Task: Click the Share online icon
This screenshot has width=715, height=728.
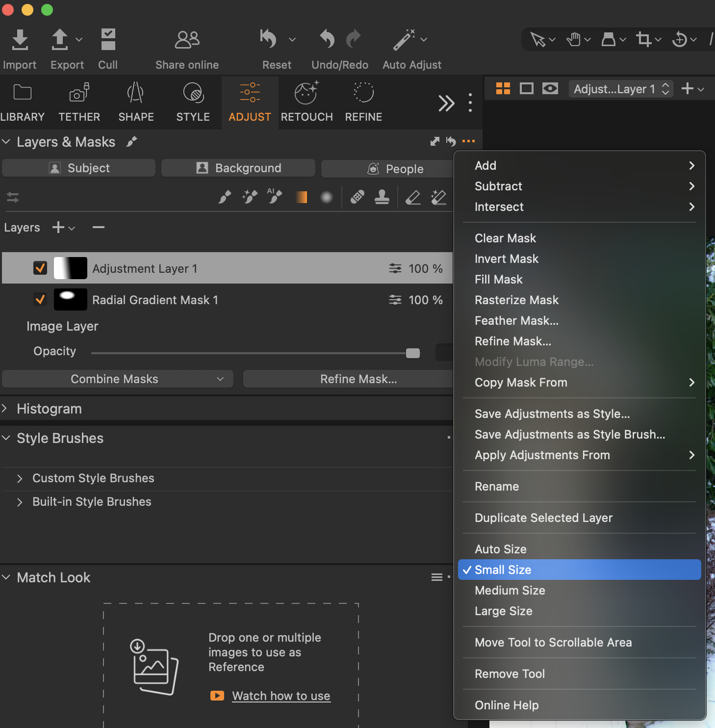Action: pos(187,40)
